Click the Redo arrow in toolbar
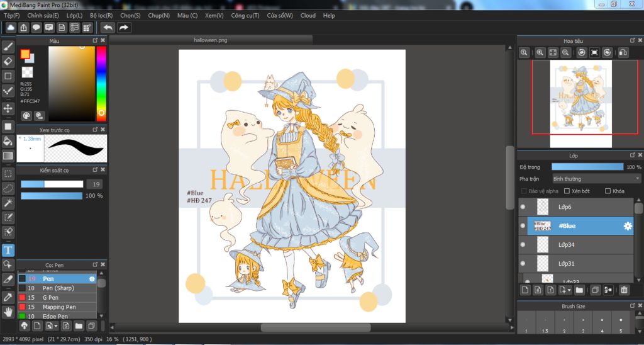Image resolution: width=644 pixels, height=345 pixels. 124,28
